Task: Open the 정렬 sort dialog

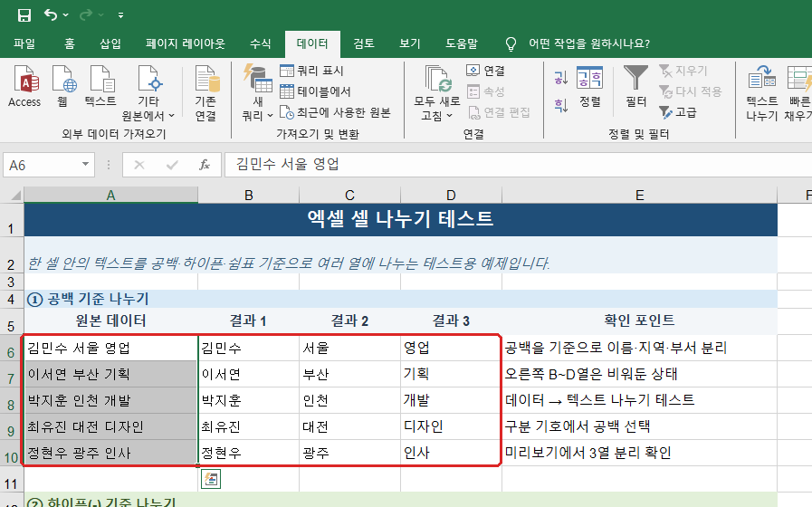Action: [590, 87]
